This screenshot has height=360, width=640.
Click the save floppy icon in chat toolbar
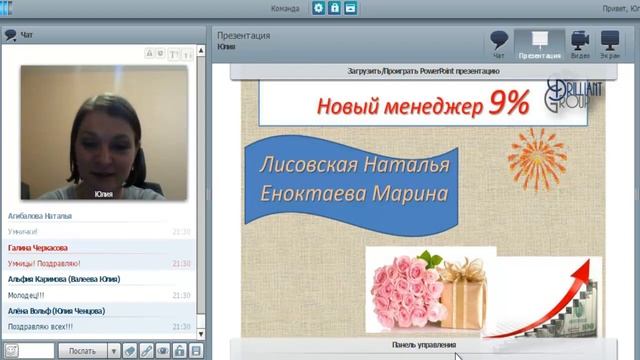196,351
